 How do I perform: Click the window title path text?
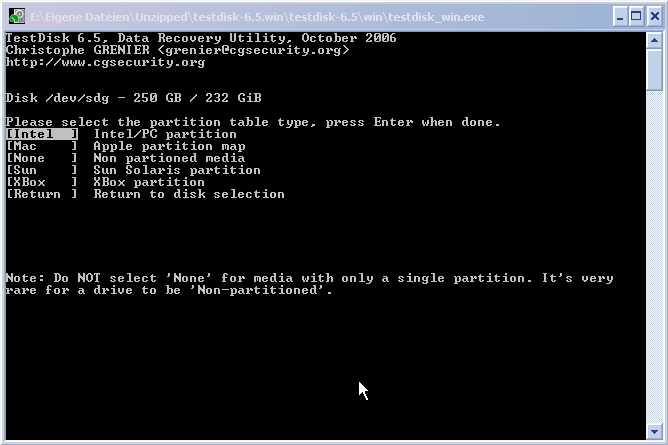click(x=257, y=17)
